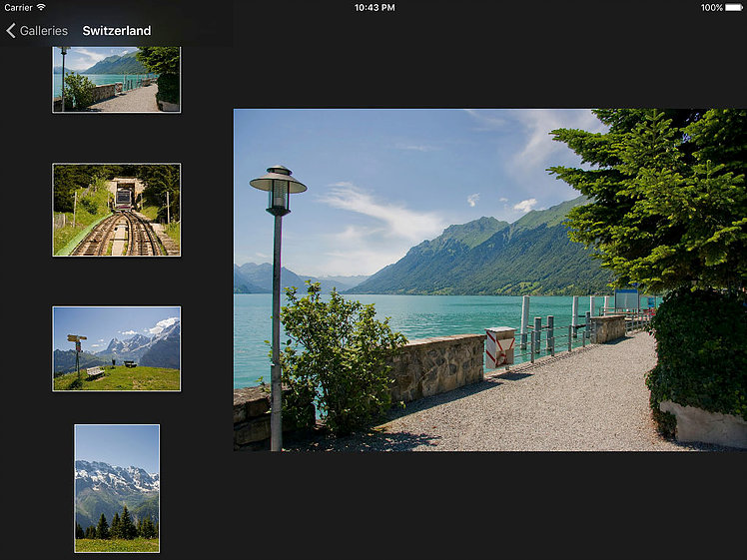Go back via the Galleries label
The width and height of the screenshot is (747, 560).
pos(43,31)
